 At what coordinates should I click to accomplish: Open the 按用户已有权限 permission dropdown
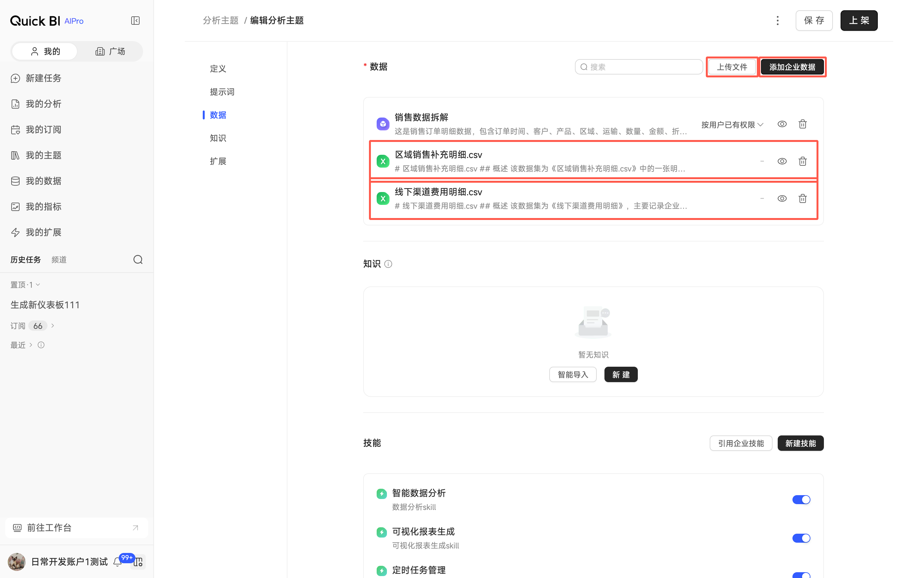point(732,125)
